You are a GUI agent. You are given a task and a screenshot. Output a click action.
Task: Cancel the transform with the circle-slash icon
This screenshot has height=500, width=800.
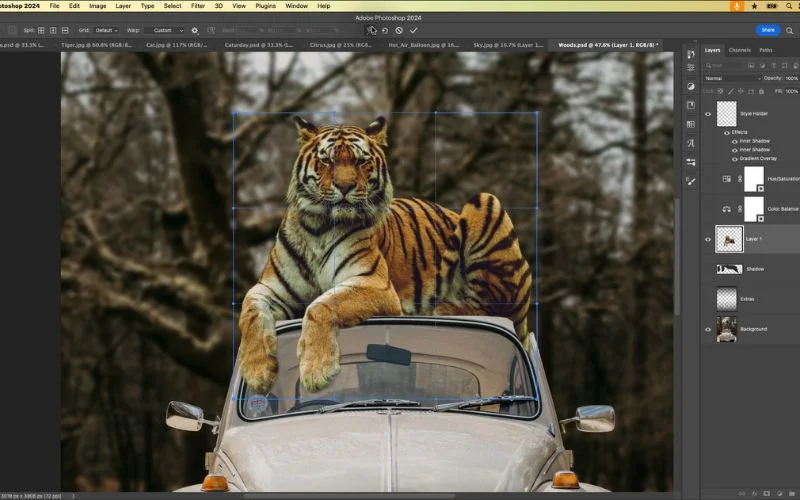click(x=399, y=31)
